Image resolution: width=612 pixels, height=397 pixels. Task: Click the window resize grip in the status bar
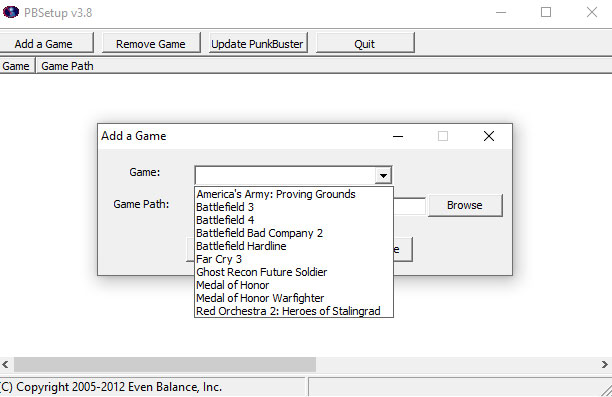606,390
